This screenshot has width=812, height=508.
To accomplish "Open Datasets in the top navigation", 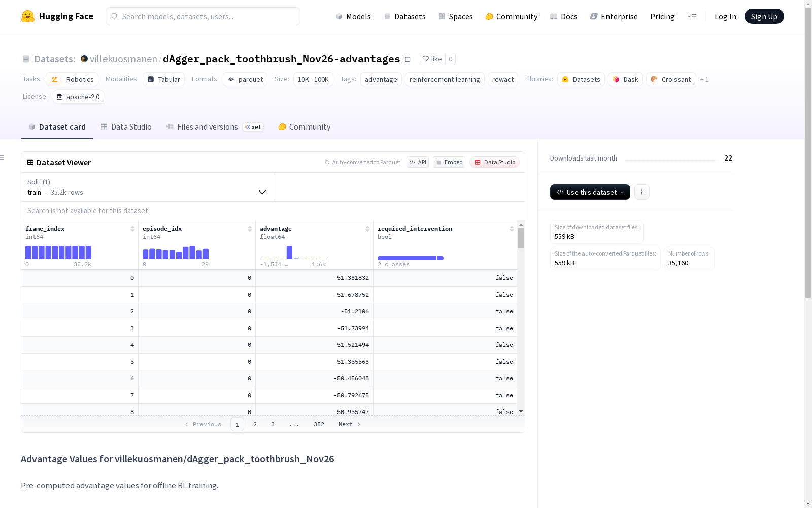I will coord(404,16).
